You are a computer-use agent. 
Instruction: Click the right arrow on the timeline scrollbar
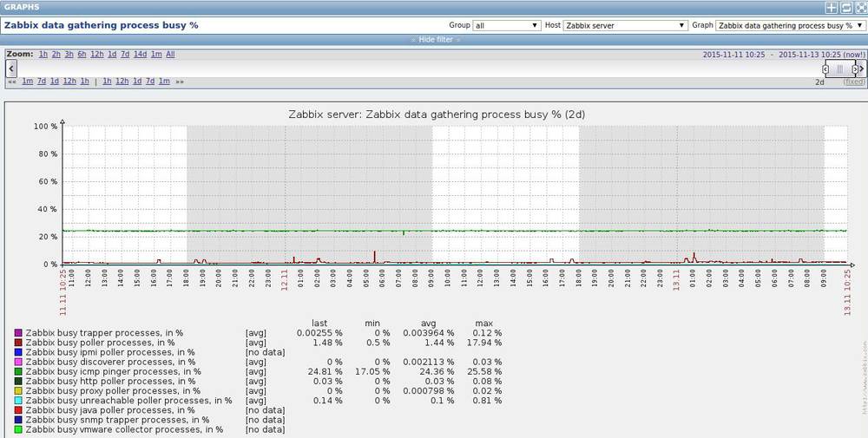(861, 69)
